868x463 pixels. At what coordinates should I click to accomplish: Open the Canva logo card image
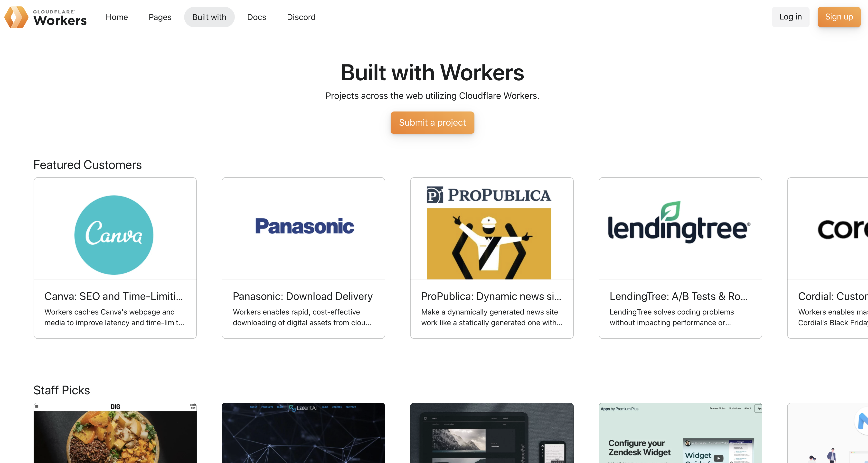pos(115,229)
